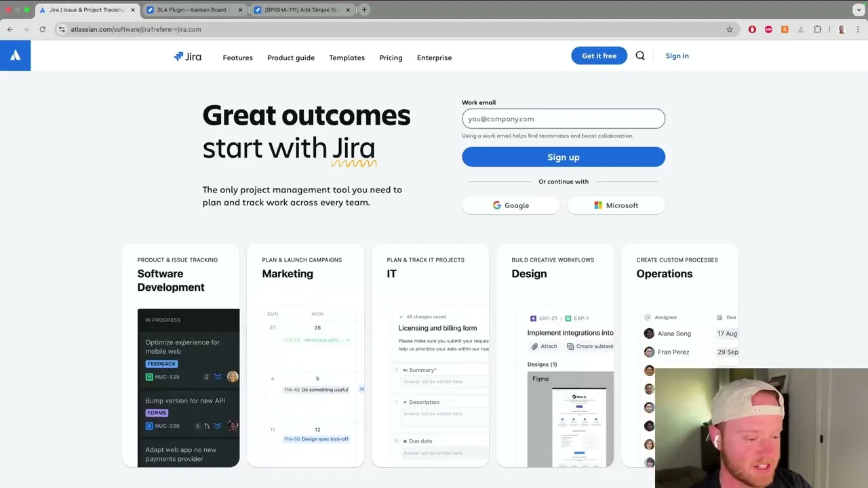Continue with Microsoft button
Image resolution: width=868 pixels, height=488 pixels.
pyautogui.click(x=616, y=205)
